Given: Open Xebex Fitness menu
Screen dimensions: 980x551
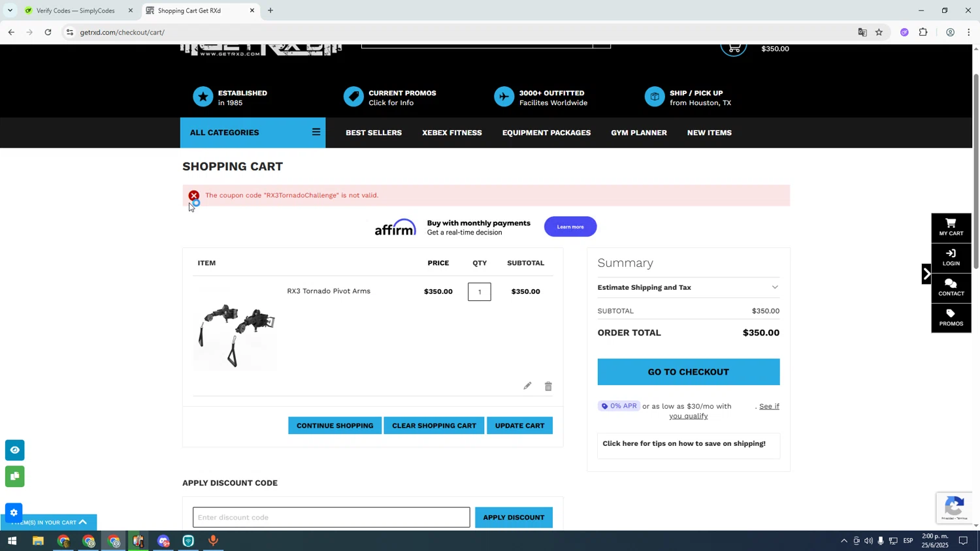Looking at the screenshot, I should (452, 133).
